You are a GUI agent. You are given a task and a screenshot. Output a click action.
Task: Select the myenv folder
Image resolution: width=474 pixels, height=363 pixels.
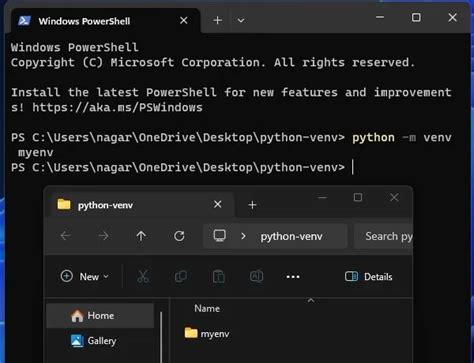[x=207, y=333]
